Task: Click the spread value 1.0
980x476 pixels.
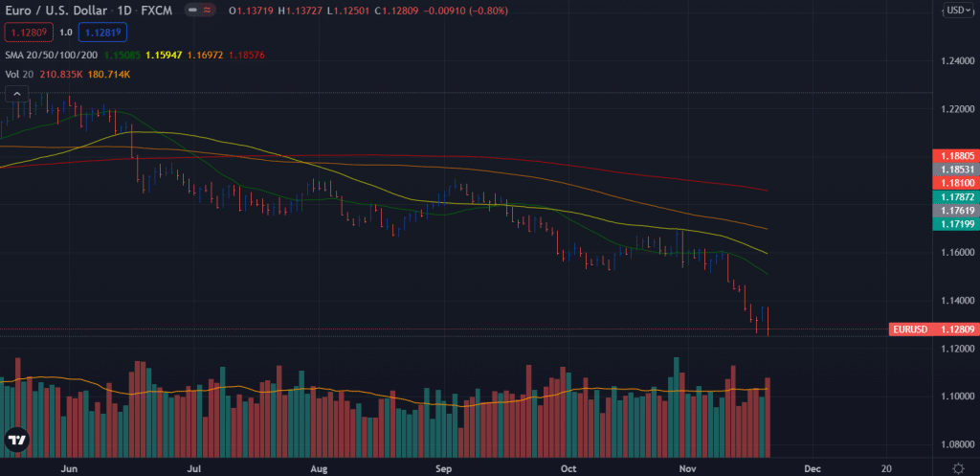Action: pyautogui.click(x=66, y=33)
